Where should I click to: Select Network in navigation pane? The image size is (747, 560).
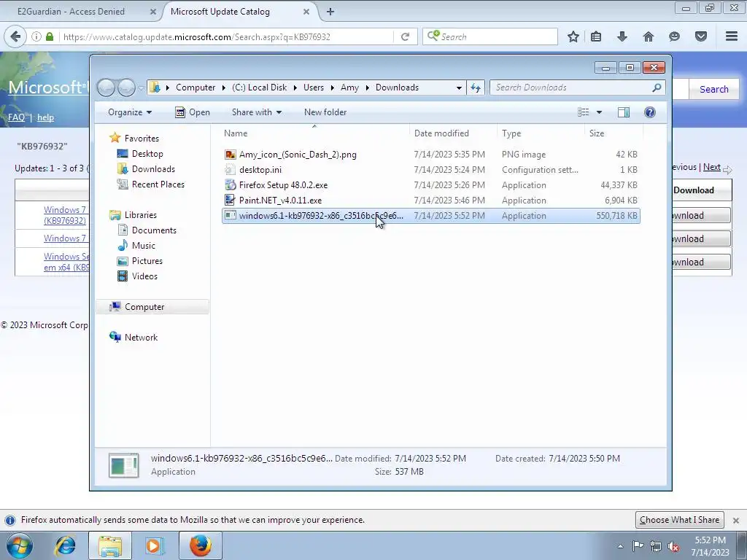[x=141, y=337]
